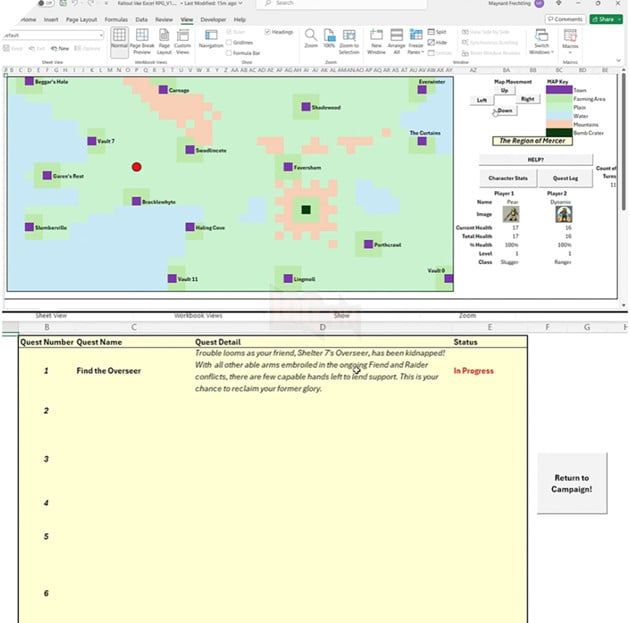The image size is (630, 623).
Task: Select the Find the Overseer quest name
Action: (x=108, y=371)
